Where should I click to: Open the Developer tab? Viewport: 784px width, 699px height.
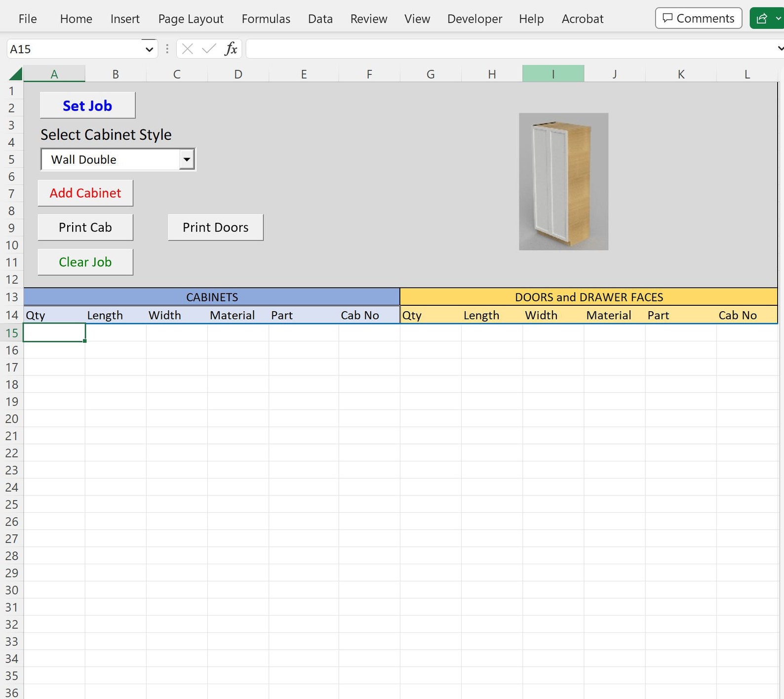[474, 19]
